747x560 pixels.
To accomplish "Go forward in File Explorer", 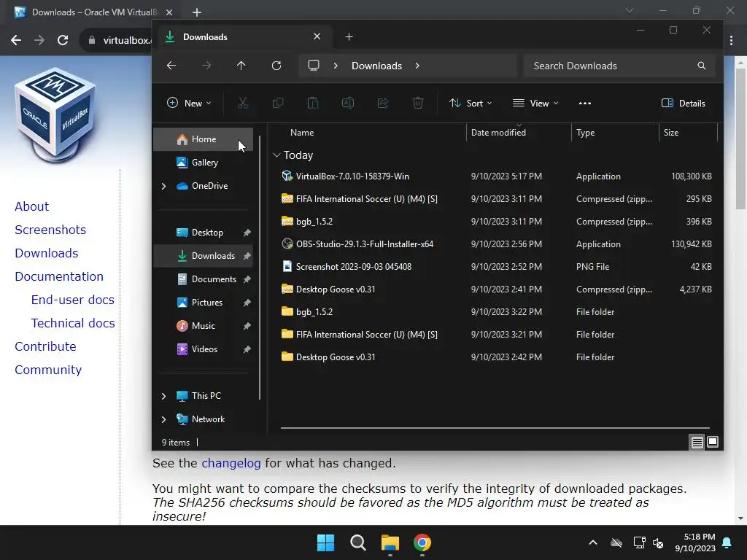I will pyautogui.click(x=206, y=66).
